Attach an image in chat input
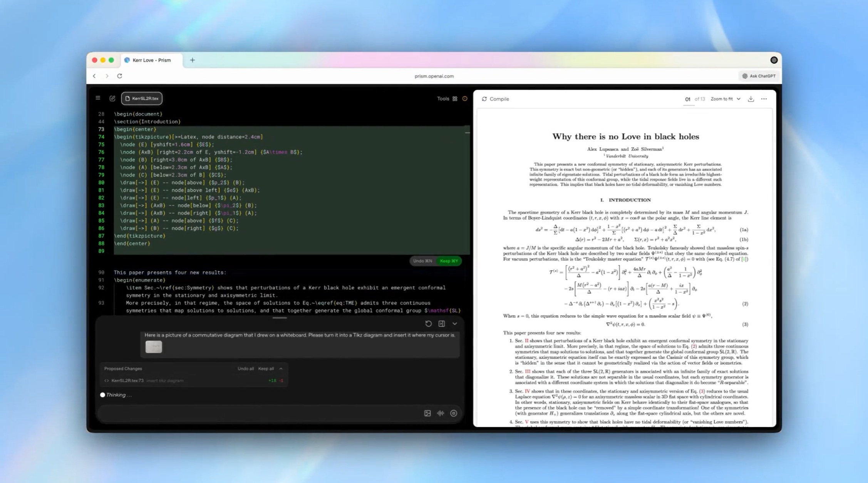The width and height of the screenshot is (868, 483). click(x=427, y=413)
